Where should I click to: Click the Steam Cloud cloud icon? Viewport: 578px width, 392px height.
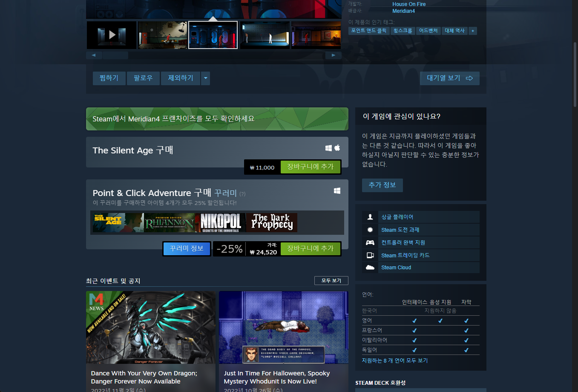pyautogui.click(x=370, y=268)
